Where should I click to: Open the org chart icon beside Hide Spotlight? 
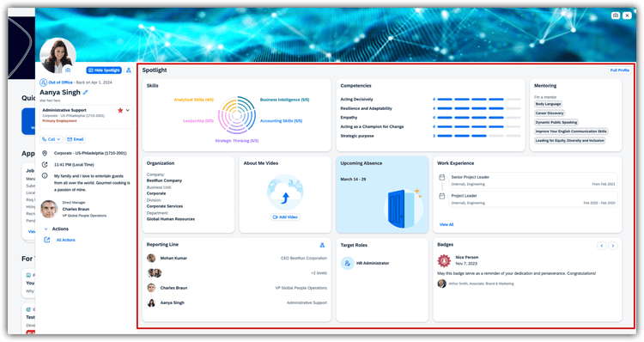[x=129, y=70]
